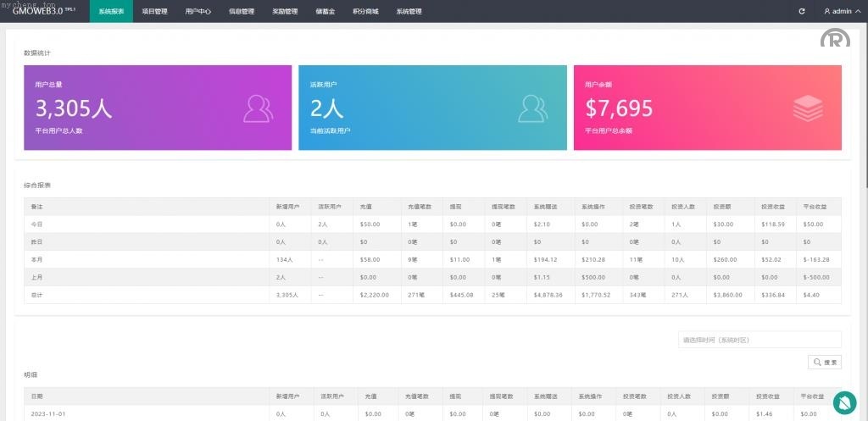Click the user avatar icon beside admin
This screenshot has width=868, height=421.
[827, 12]
